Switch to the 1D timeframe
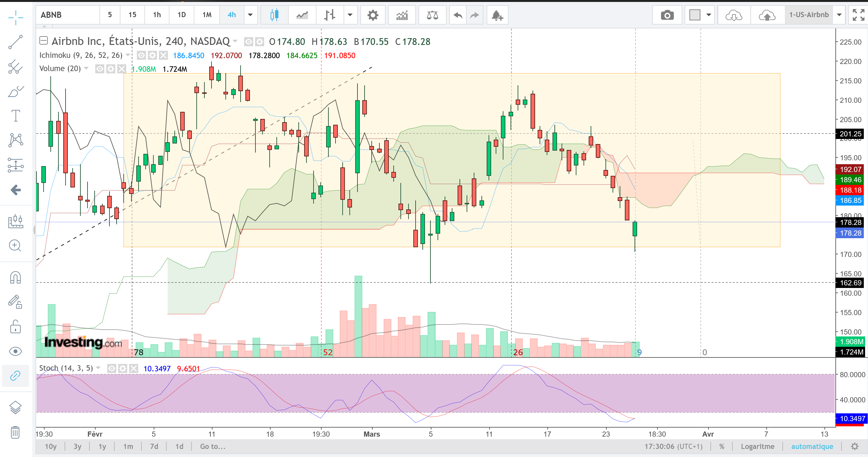 coord(181,15)
